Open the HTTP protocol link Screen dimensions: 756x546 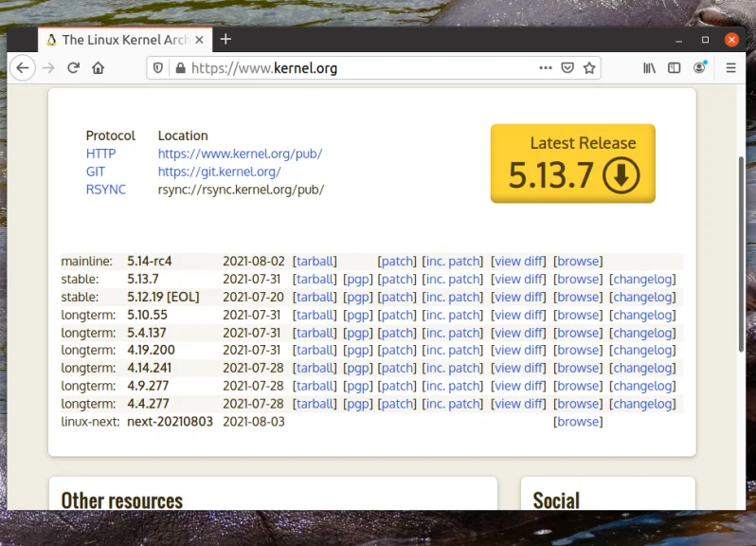coord(100,154)
